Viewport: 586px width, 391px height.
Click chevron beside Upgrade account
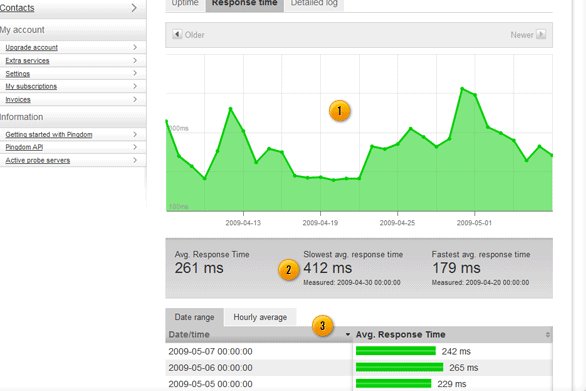click(x=135, y=47)
